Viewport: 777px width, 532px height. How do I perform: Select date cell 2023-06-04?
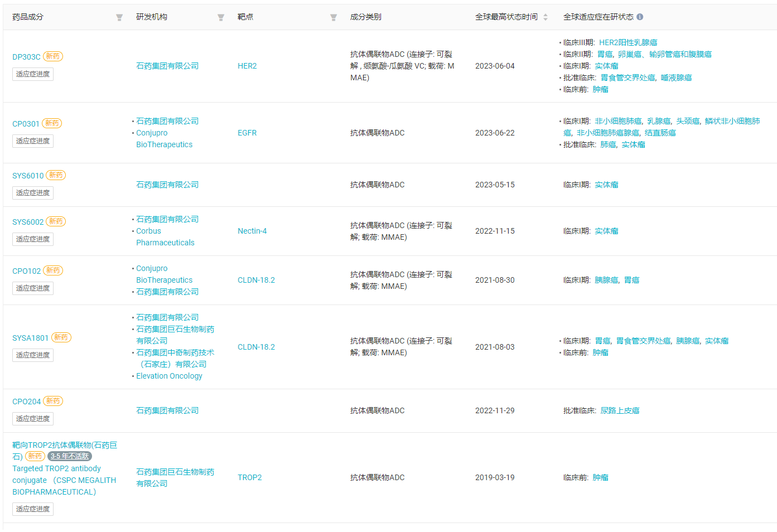495,66
